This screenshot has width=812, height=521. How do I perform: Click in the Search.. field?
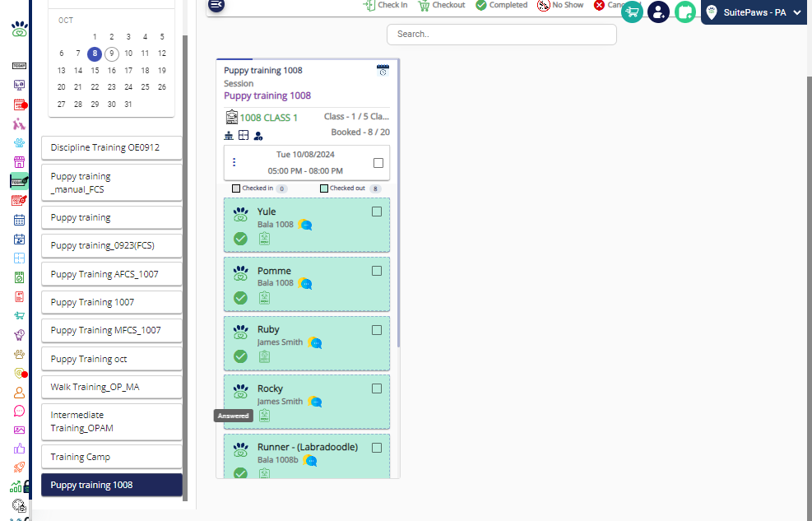[x=501, y=35]
